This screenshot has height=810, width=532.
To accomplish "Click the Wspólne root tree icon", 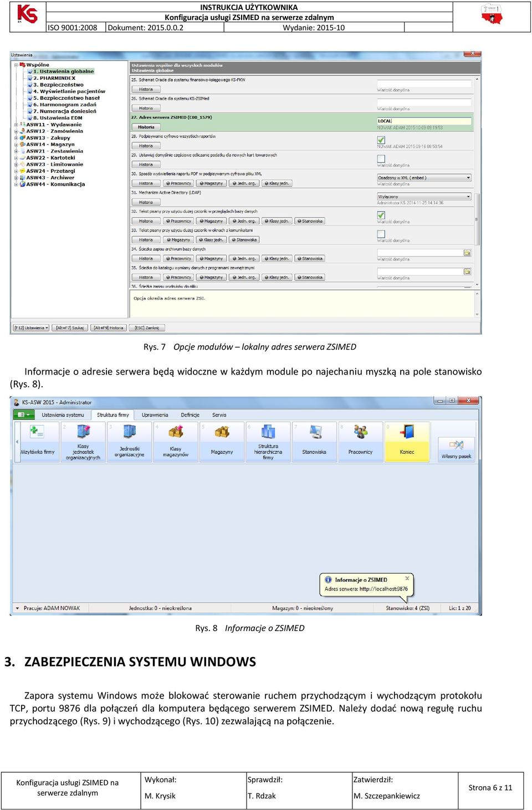I will click(x=23, y=65).
